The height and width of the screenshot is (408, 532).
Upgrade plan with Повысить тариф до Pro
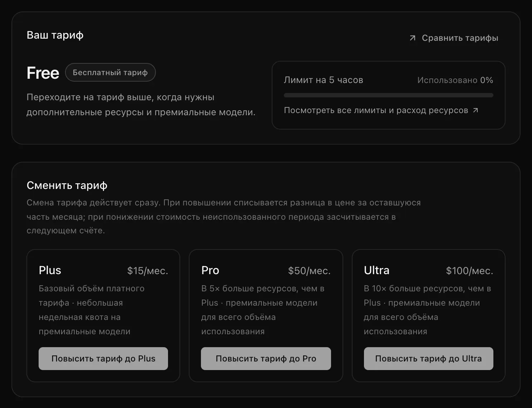266,359
